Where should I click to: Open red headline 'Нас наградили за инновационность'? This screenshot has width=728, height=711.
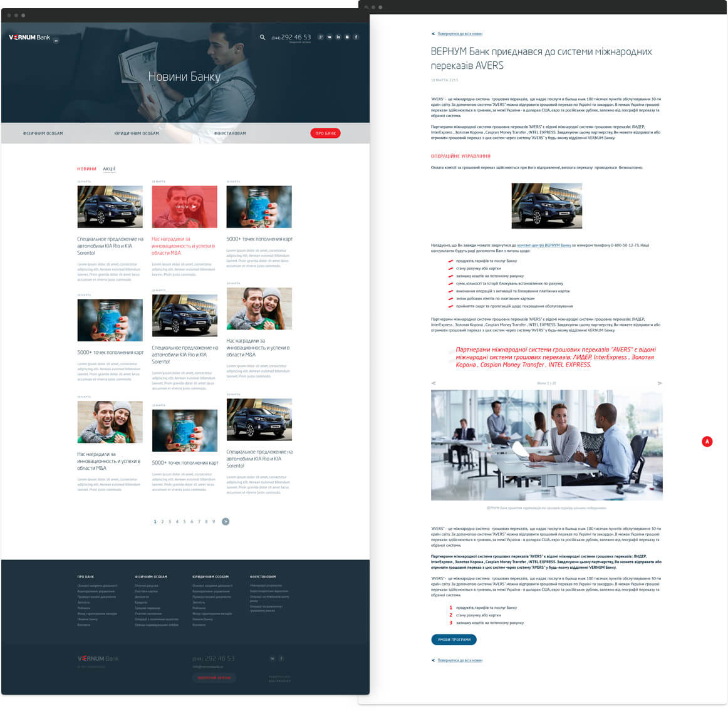(x=184, y=246)
